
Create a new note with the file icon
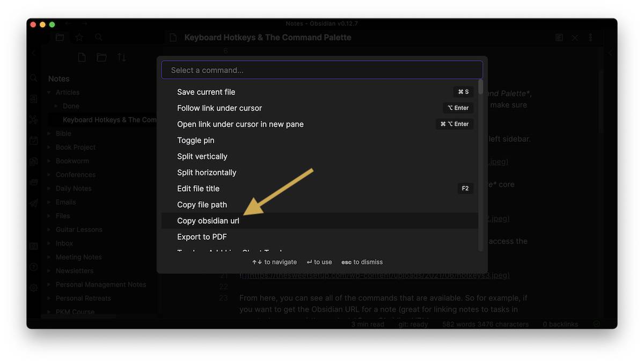(82, 57)
